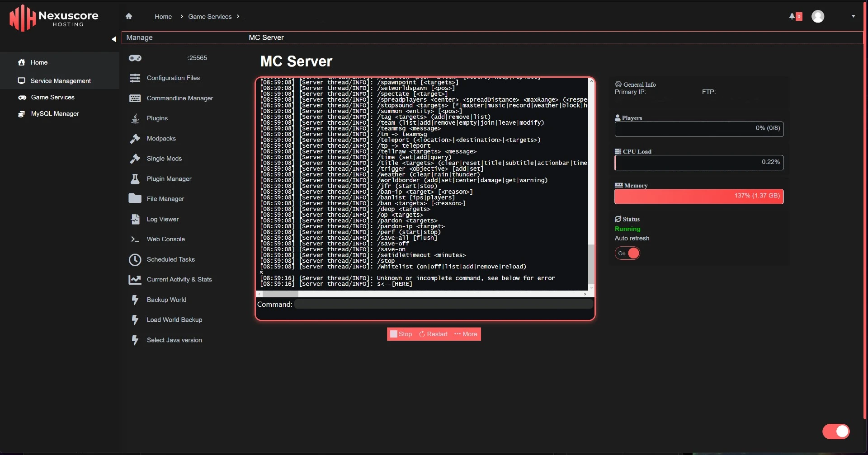Viewport: 868px width, 455px height.
Task: Click the user avatar icon
Action: 818,16
